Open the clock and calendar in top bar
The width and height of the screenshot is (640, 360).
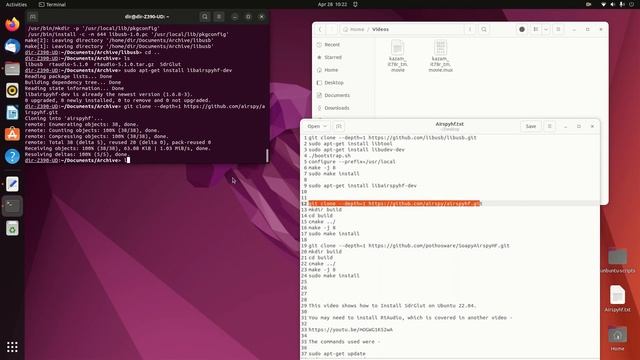pyautogui.click(x=332, y=4)
